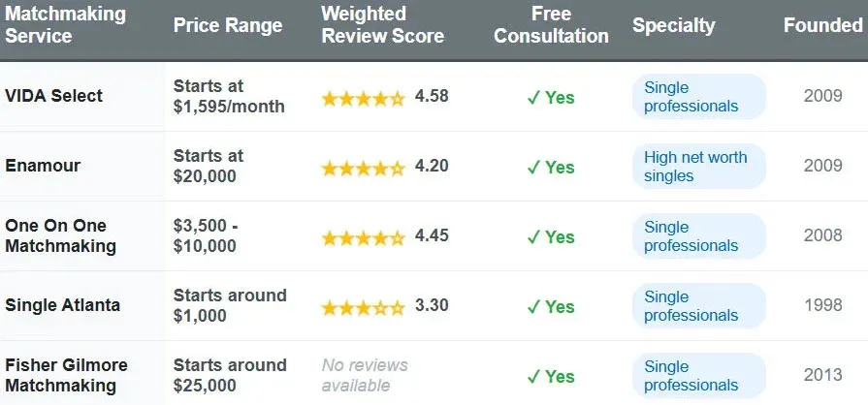The height and width of the screenshot is (405, 868).
Task: Sort by Price Range column header
Action: point(228,26)
